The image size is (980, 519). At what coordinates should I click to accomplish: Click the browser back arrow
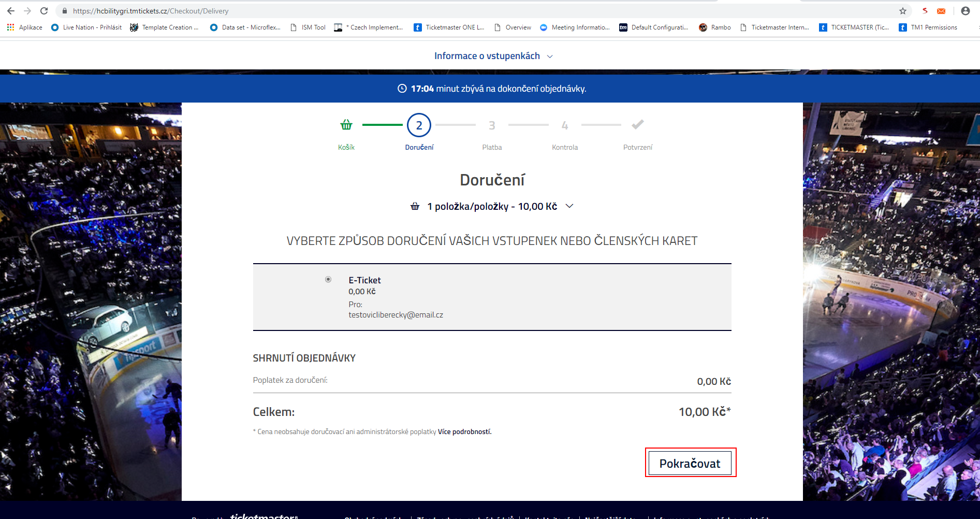pyautogui.click(x=11, y=11)
